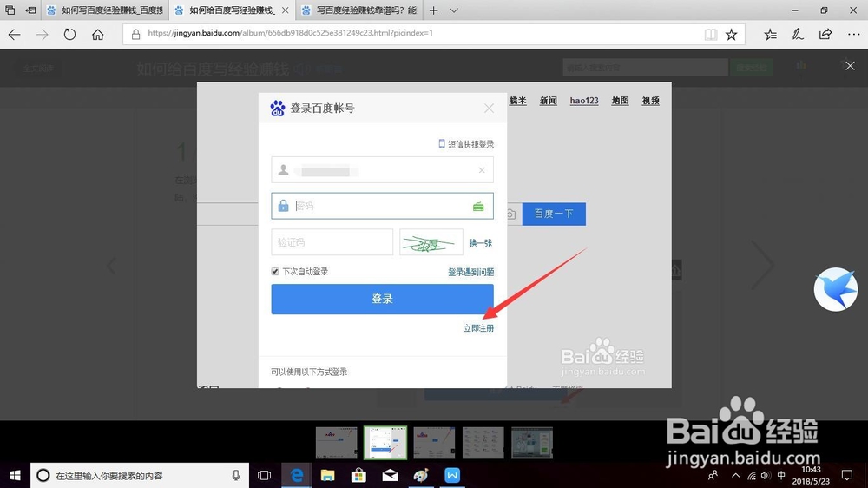The width and height of the screenshot is (868, 488).
Task: Close the 登录百度帐号 dialog
Action: pos(489,108)
